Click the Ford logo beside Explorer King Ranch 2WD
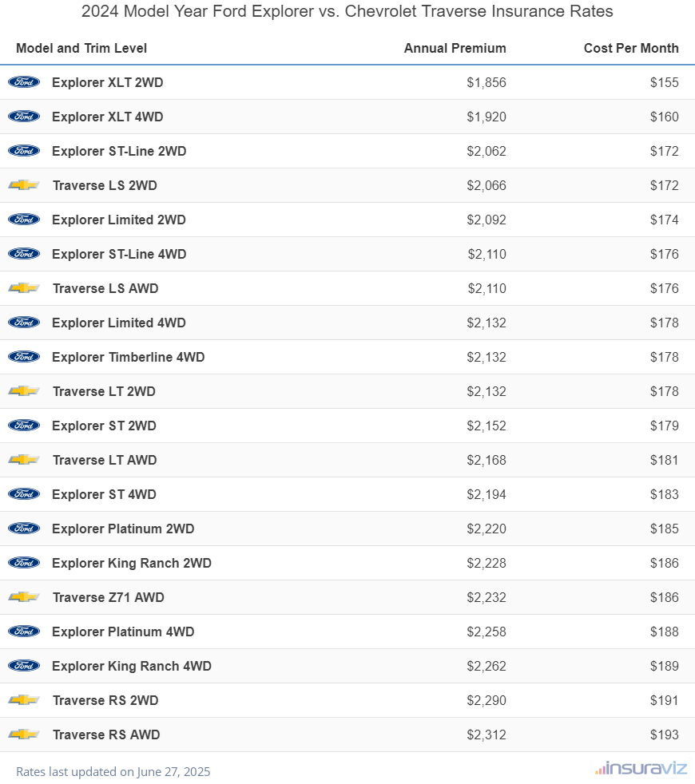The height and width of the screenshot is (784, 695). (x=24, y=563)
